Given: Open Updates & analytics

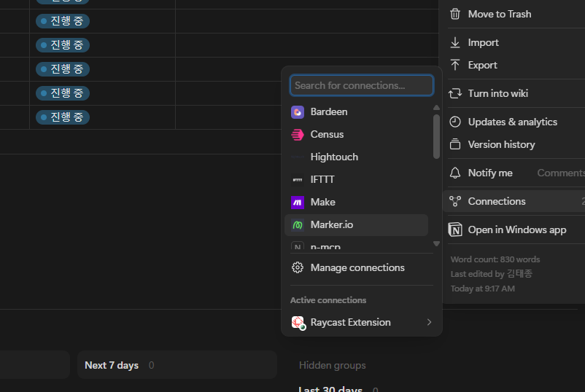Looking at the screenshot, I should point(514,122).
